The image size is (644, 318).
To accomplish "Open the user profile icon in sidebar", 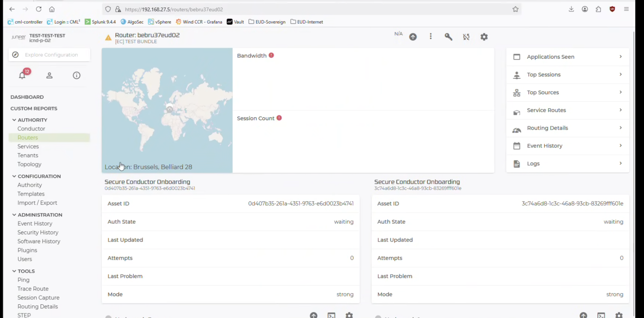I will (x=50, y=75).
